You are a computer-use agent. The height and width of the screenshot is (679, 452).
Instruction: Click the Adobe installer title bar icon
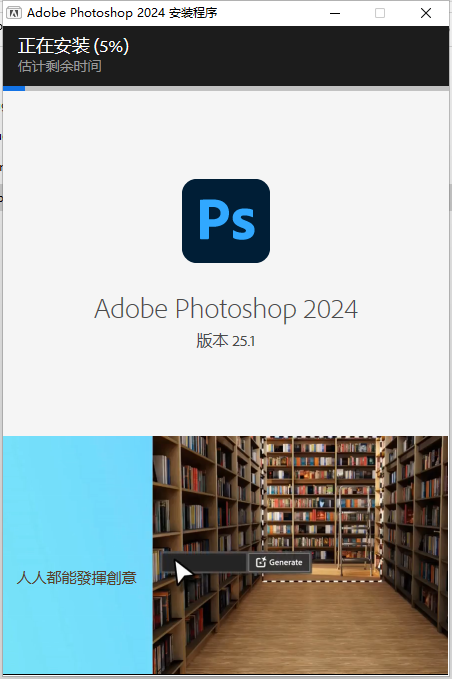(x=14, y=13)
